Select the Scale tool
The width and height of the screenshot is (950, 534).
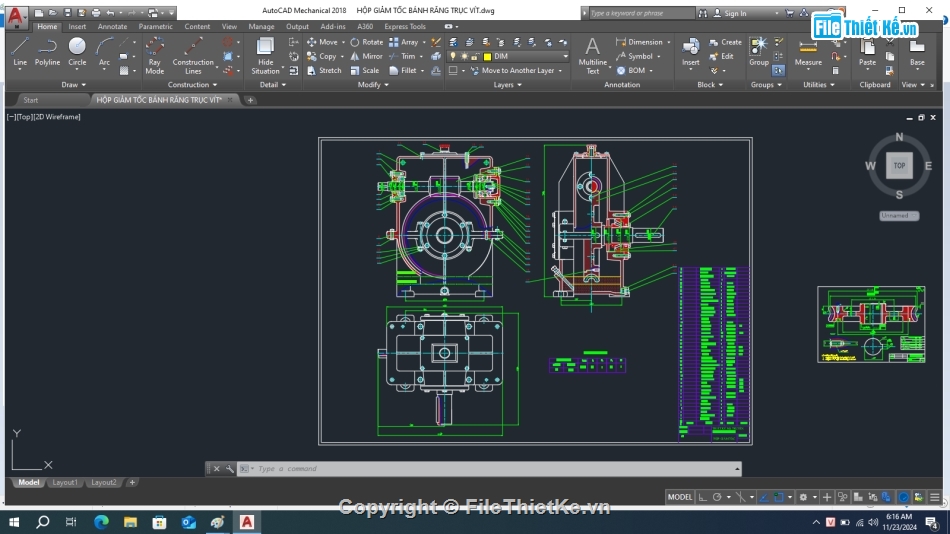tap(365, 70)
